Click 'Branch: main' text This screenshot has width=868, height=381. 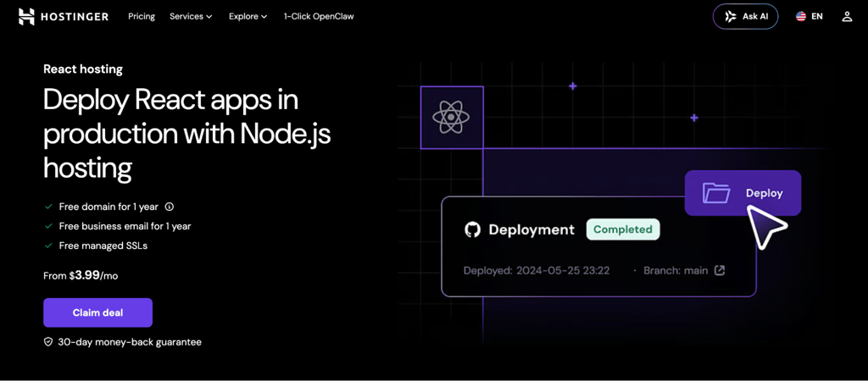coord(676,271)
